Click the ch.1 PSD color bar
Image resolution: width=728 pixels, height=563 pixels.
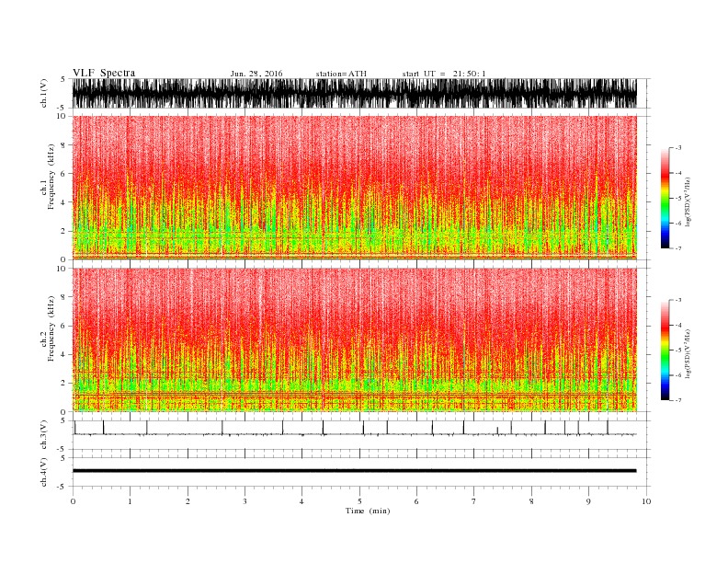click(665, 199)
